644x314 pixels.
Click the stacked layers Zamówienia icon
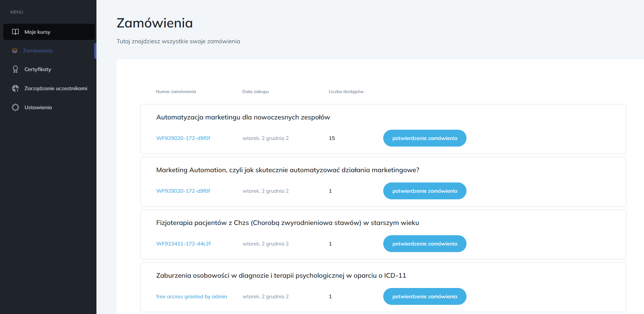tap(15, 51)
